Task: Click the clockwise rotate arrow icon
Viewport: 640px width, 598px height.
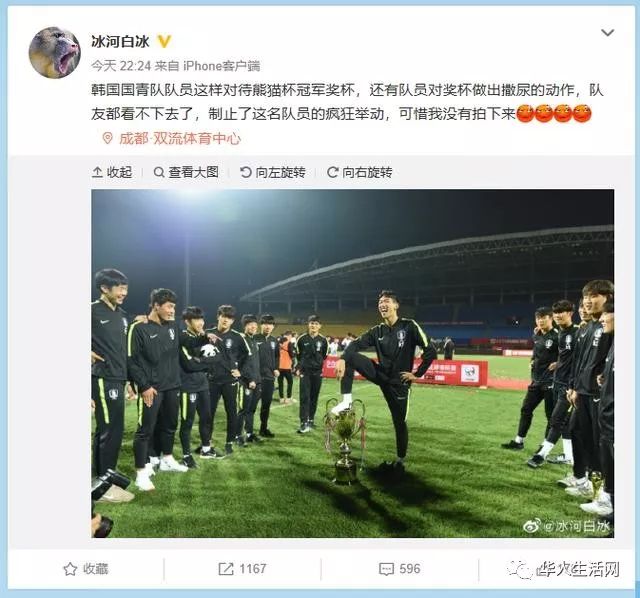Action: click(333, 172)
